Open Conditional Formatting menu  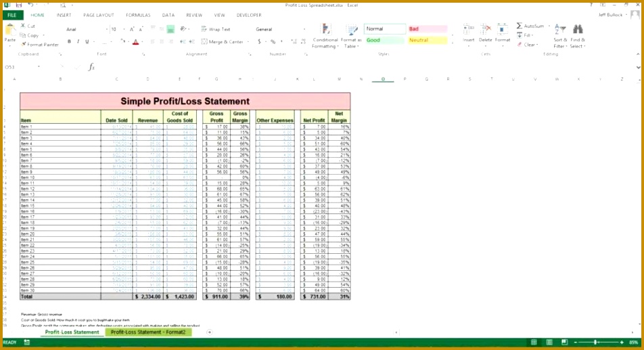click(325, 36)
